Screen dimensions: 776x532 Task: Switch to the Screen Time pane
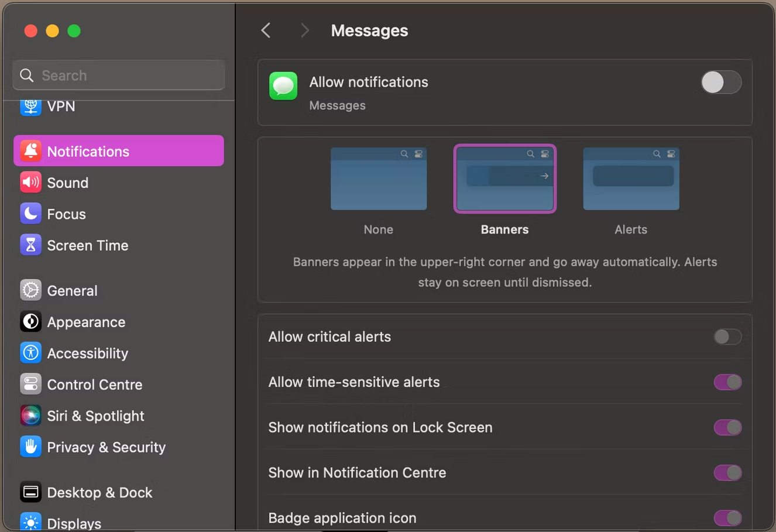[119, 245]
